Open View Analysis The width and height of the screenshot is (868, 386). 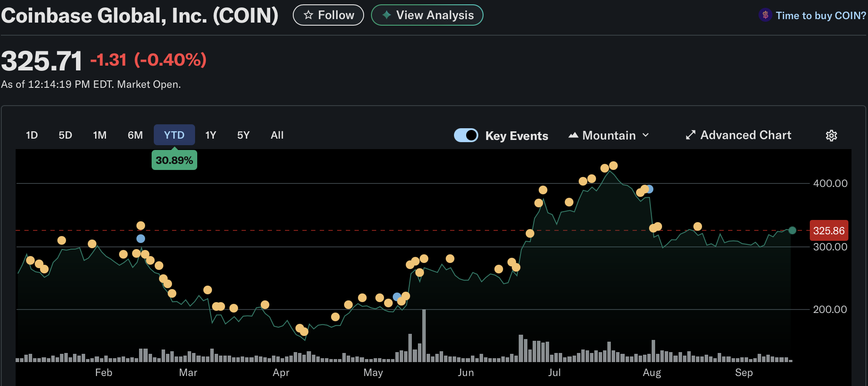[427, 15]
